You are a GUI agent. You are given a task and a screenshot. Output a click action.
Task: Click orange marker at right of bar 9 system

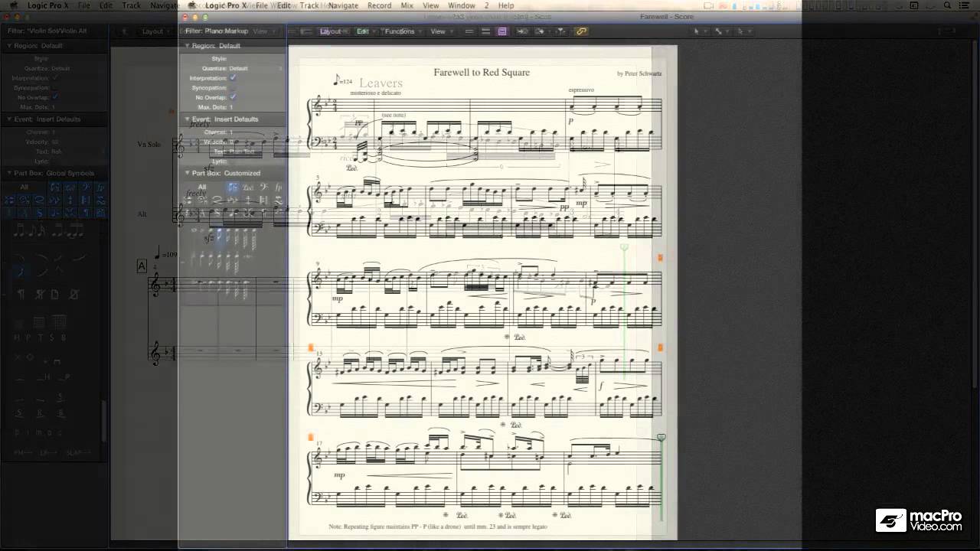660,258
